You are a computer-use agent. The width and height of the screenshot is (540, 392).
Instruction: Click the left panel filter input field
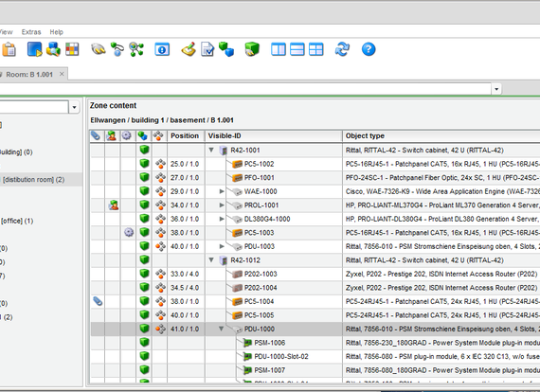(x=34, y=107)
